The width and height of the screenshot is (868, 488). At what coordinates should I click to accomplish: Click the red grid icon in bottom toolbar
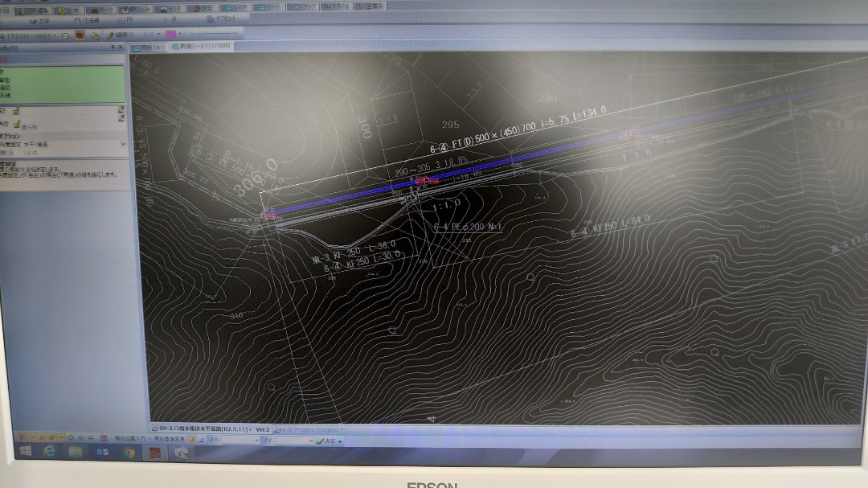[104, 438]
